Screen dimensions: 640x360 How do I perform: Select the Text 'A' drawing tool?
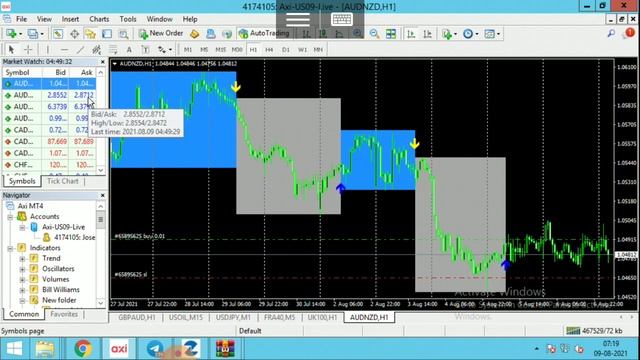pyautogui.click(x=129, y=49)
